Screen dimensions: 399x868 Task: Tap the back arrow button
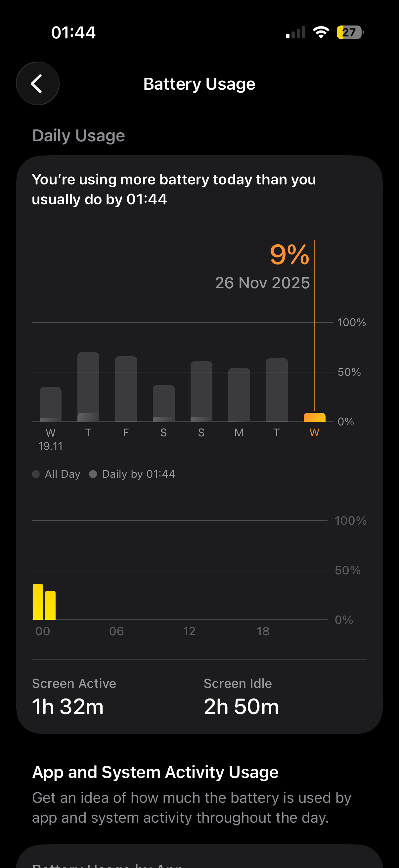38,83
